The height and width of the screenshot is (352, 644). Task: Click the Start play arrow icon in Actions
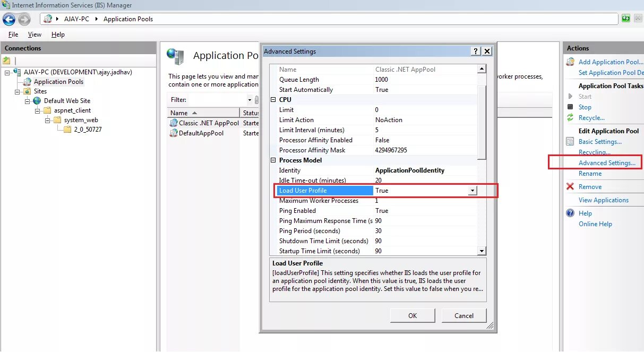[x=570, y=97]
